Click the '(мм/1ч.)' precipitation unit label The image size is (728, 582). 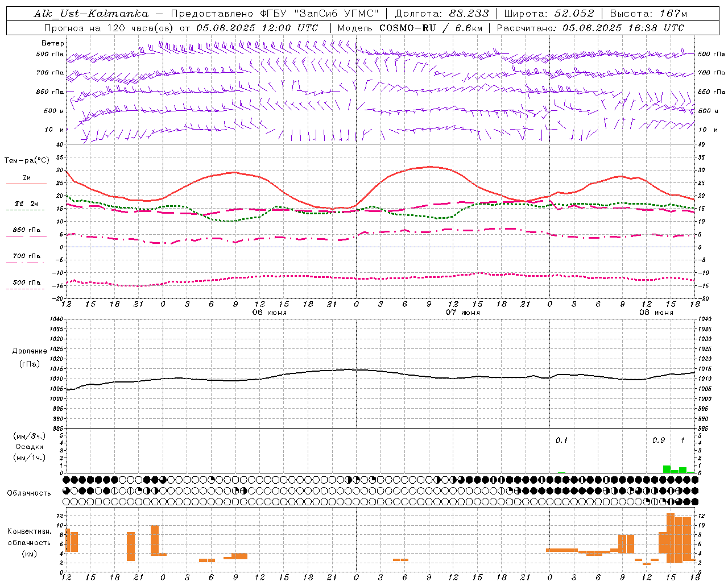(29, 458)
